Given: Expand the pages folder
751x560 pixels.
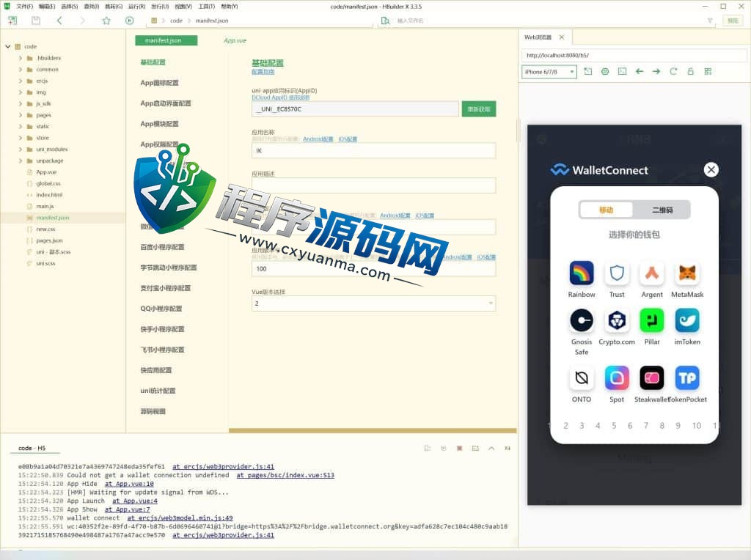Looking at the screenshot, I should (20, 115).
